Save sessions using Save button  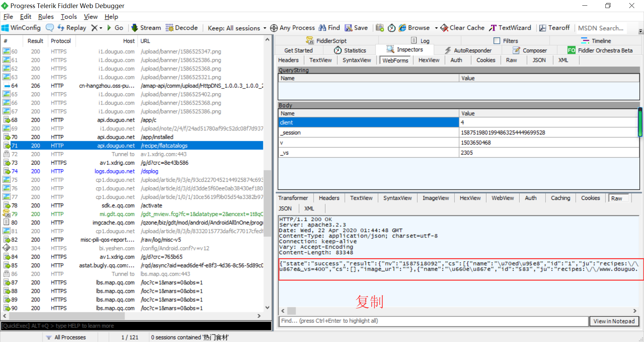[356, 28]
